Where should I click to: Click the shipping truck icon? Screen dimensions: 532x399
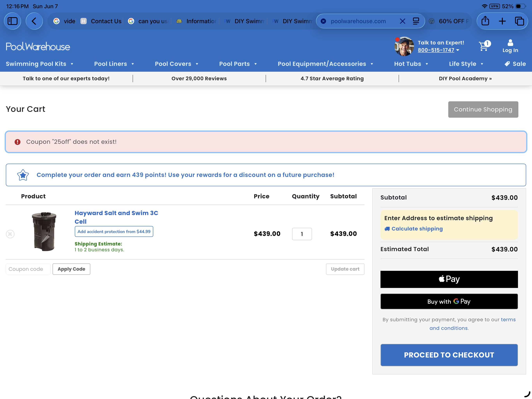[x=387, y=229]
